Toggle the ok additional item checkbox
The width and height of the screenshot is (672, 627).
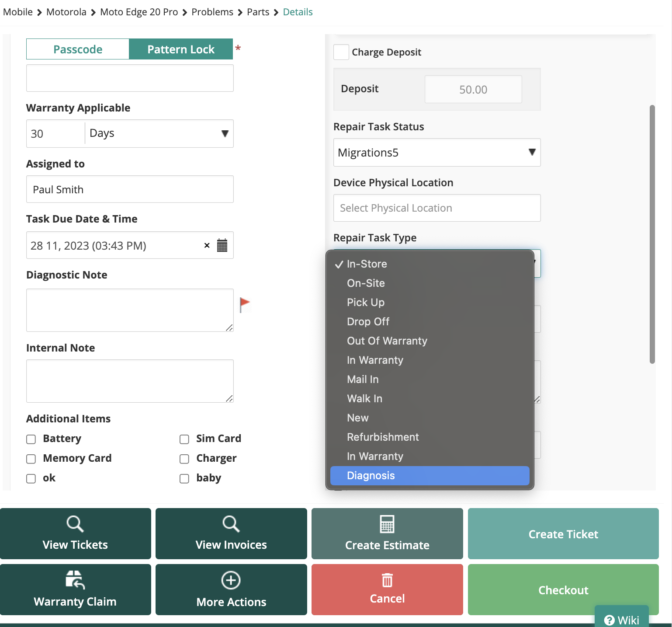[x=31, y=478]
